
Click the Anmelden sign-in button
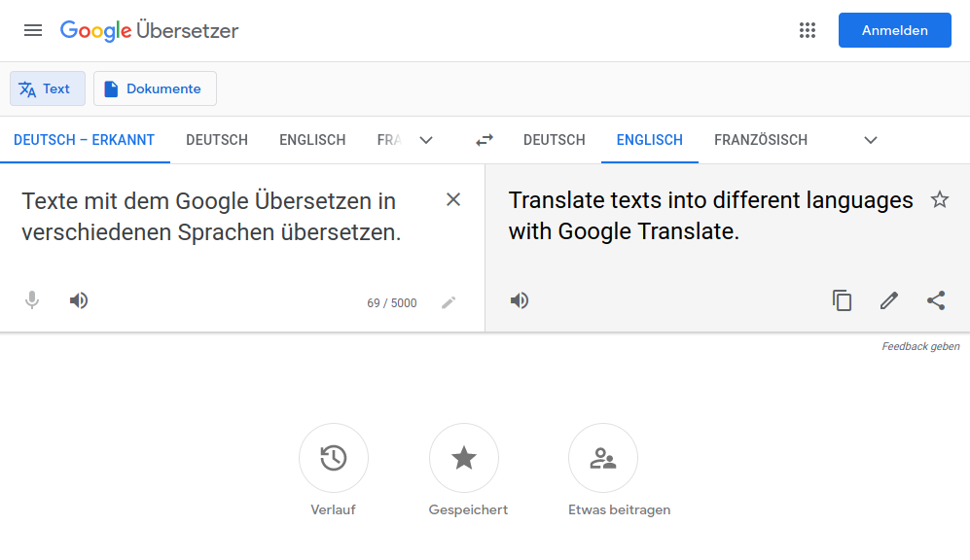(x=894, y=30)
